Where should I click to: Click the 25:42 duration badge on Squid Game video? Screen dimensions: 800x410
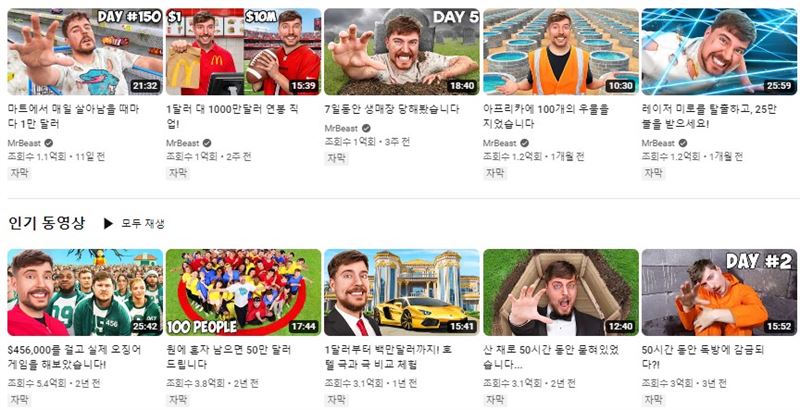coord(145,326)
